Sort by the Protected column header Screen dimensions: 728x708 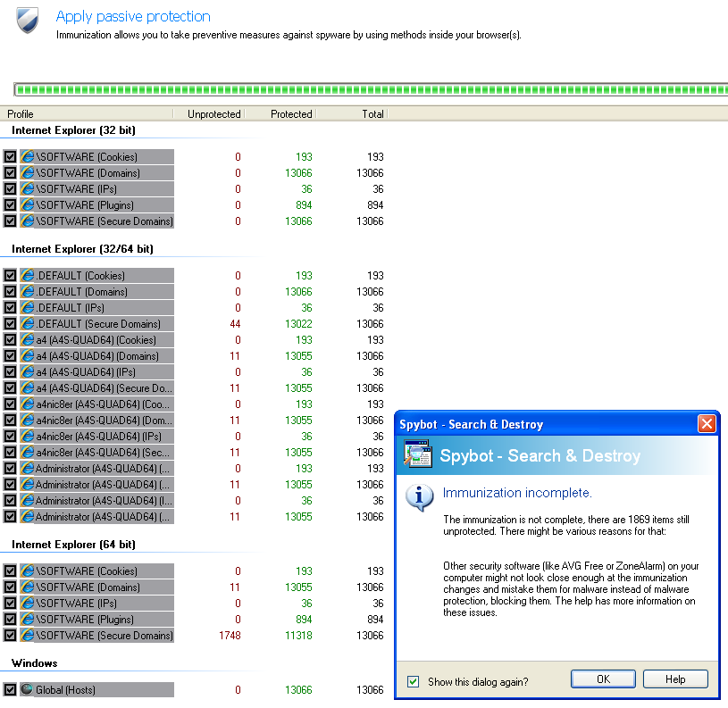click(x=280, y=114)
